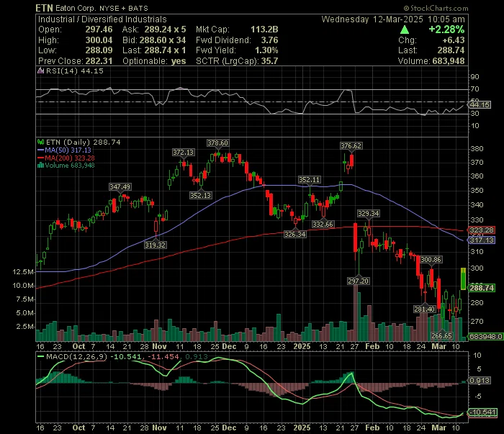Click the 372.13 price annotation
This screenshot has height=434, width=504.
pos(183,153)
